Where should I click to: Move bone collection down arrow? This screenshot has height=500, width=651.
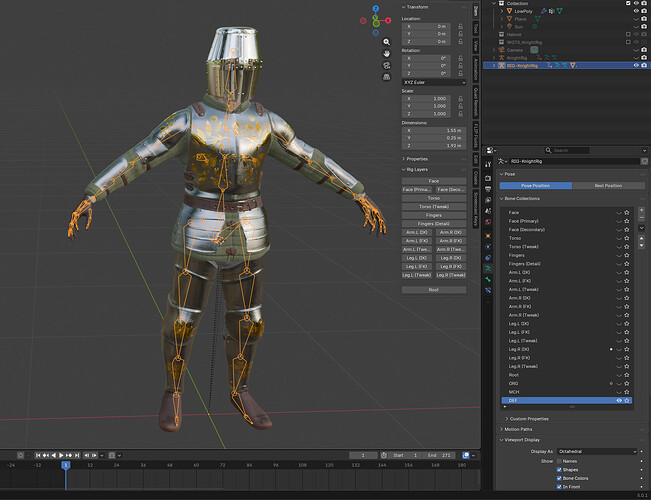tap(641, 246)
